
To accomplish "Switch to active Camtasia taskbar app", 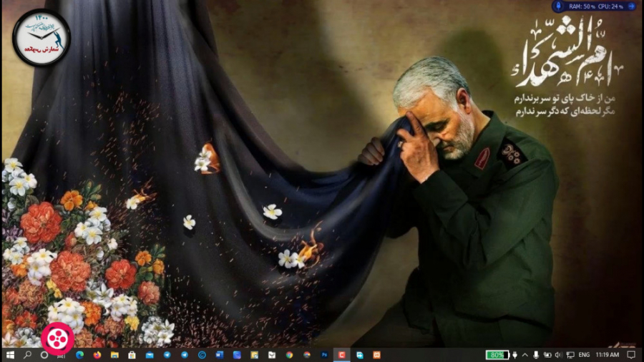I will pyautogui.click(x=342, y=355).
